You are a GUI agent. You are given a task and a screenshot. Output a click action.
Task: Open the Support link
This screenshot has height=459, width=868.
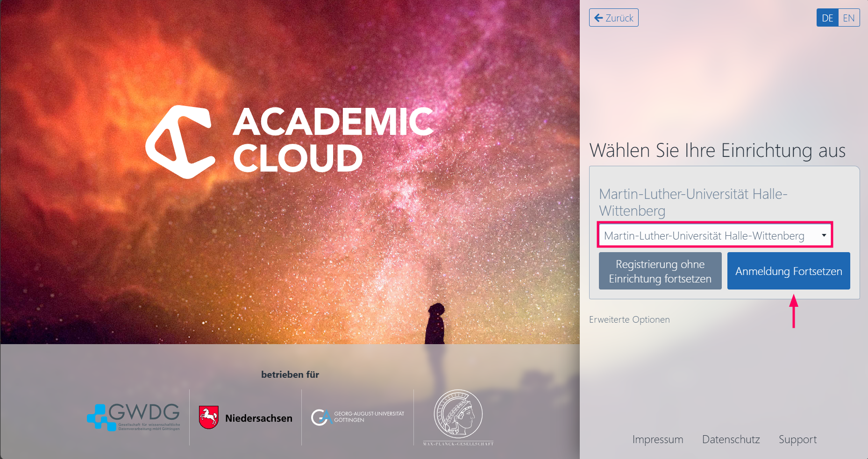[798, 439]
